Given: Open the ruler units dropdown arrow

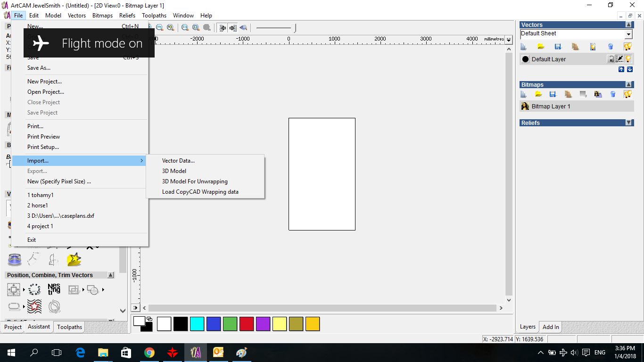Looking at the screenshot, I should point(509,40).
